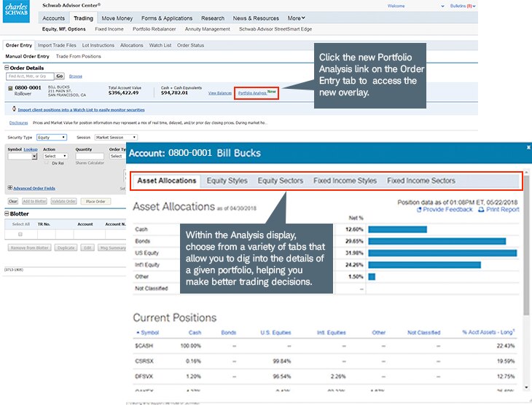Select Manual Order Entry sub-tab
532x405 pixels.
click(x=27, y=56)
